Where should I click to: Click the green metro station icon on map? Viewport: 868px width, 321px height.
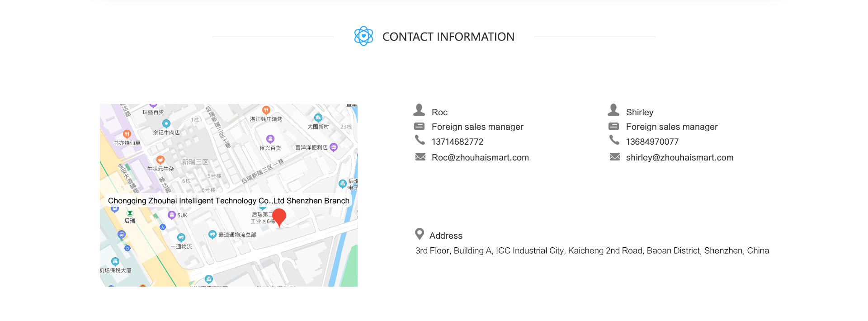130,213
